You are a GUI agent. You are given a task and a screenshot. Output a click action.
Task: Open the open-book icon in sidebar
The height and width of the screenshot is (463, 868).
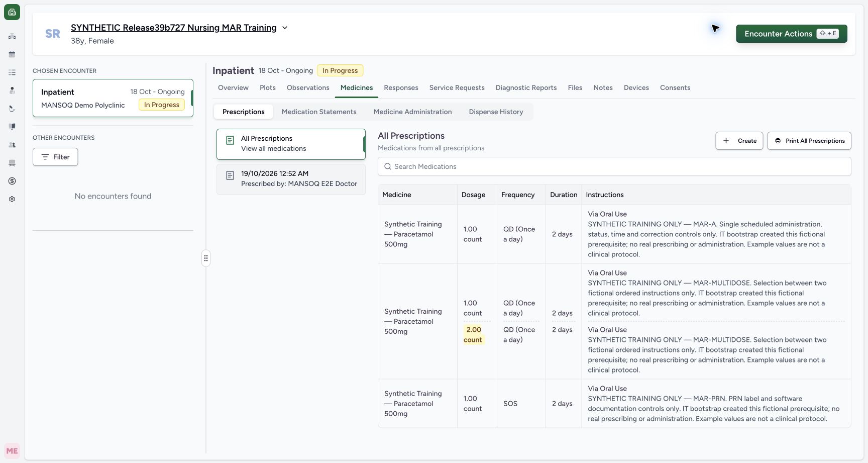click(x=12, y=127)
